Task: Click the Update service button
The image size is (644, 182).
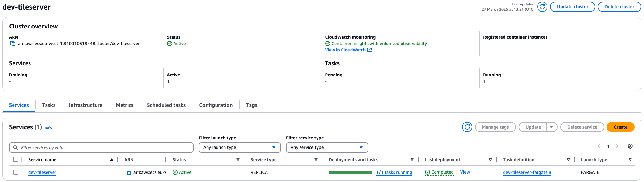Action: 533,127
